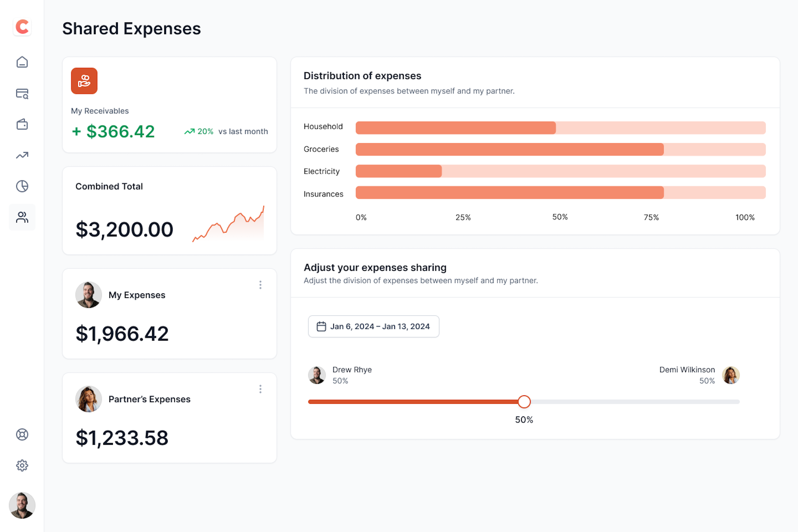The width and height of the screenshot is (798, 532).
Task: Click the 'Demi Wilkinson' name label
Action: [687, 369]
